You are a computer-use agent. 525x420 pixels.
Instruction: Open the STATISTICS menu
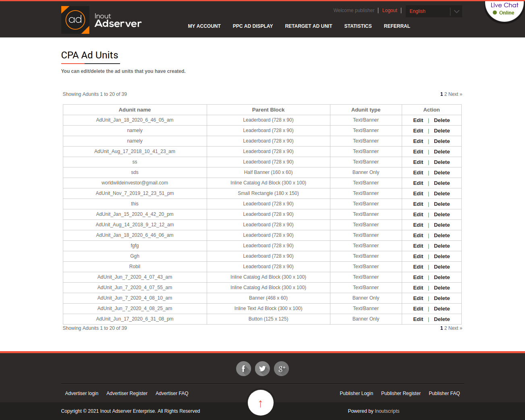tap(358, 26)
